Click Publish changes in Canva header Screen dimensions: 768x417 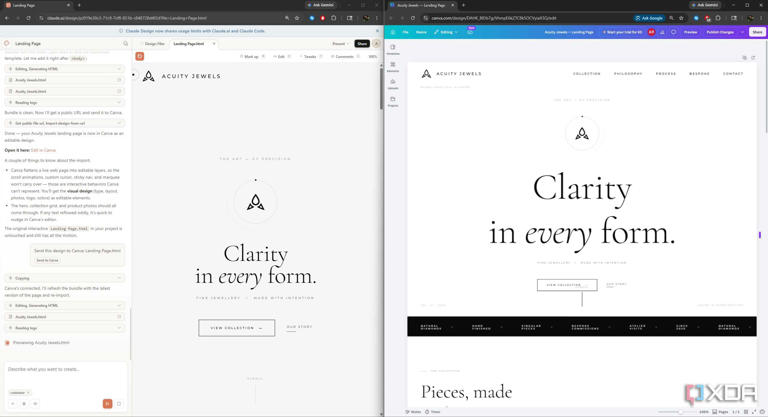click(720, 32)
